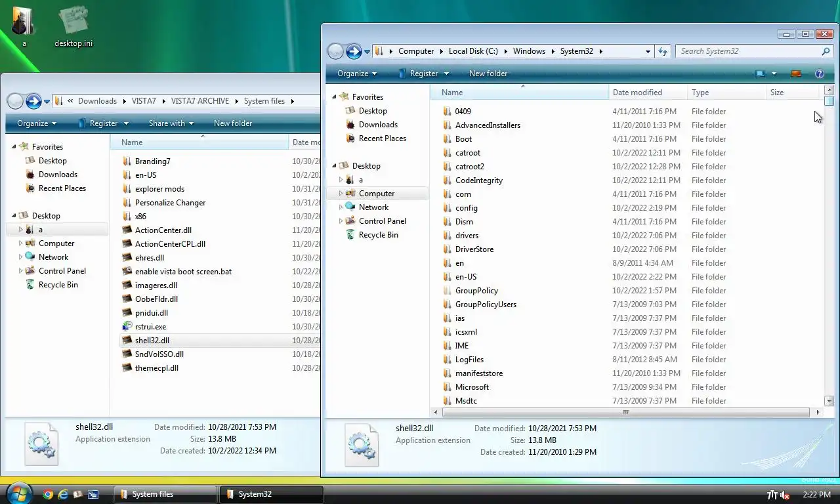Launch Google Chrome from quick launch
Viewport: 840px width, 504px height.
(48, 494)
